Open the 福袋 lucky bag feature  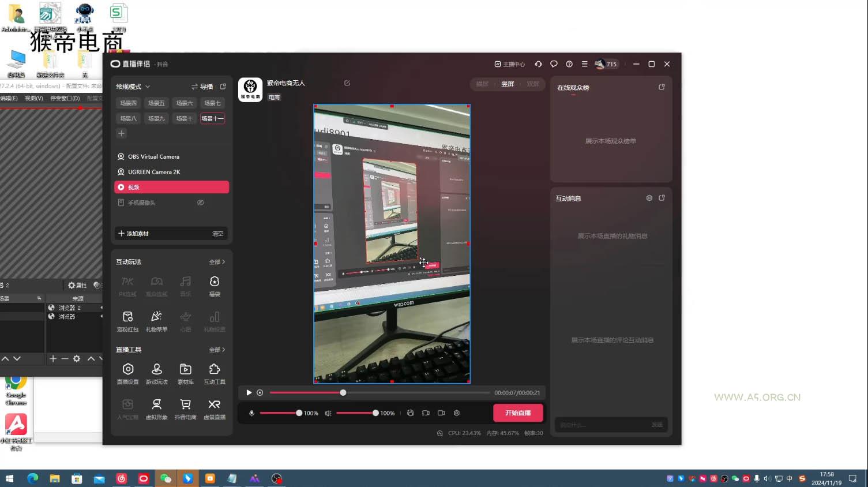pyautogui.click(x=214, y=285)
